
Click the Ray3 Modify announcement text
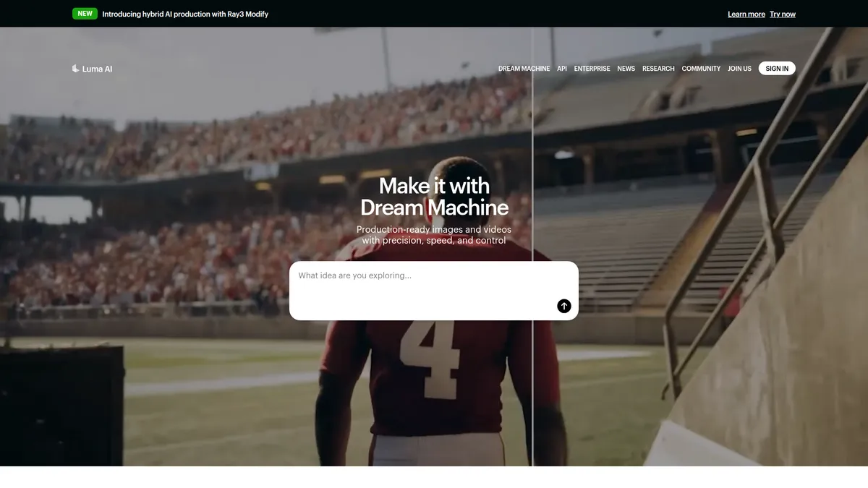185,14
